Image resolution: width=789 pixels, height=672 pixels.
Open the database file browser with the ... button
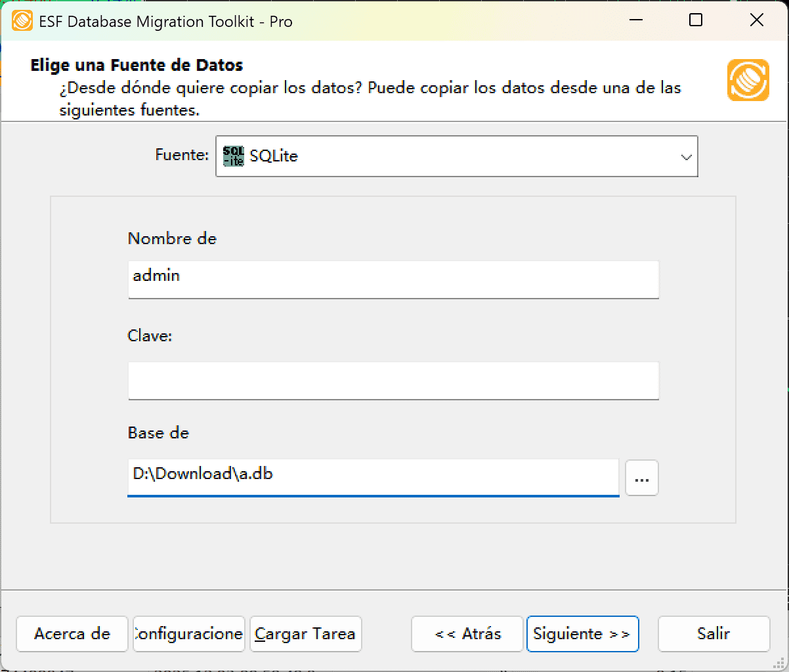[641, 478]
